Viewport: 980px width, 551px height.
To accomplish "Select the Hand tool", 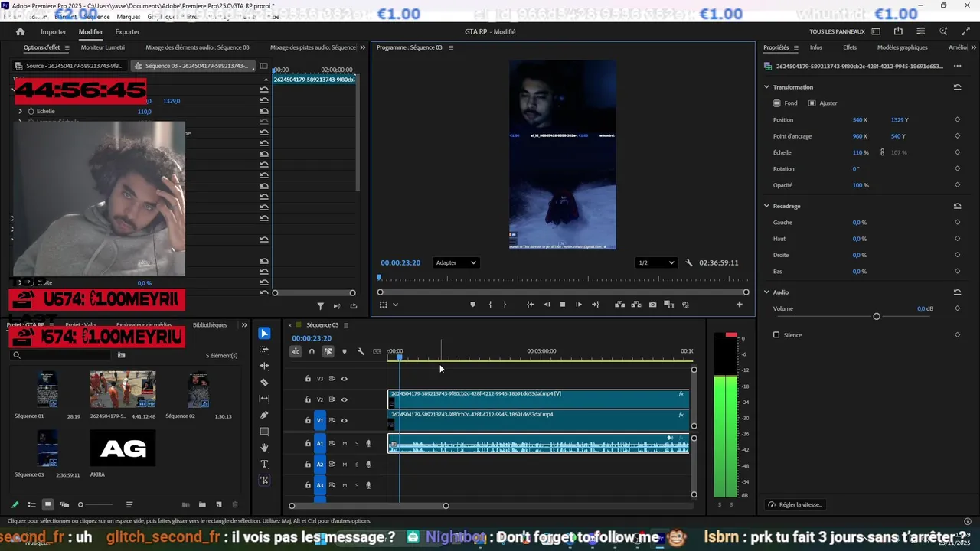I will [x=264, y=448].
